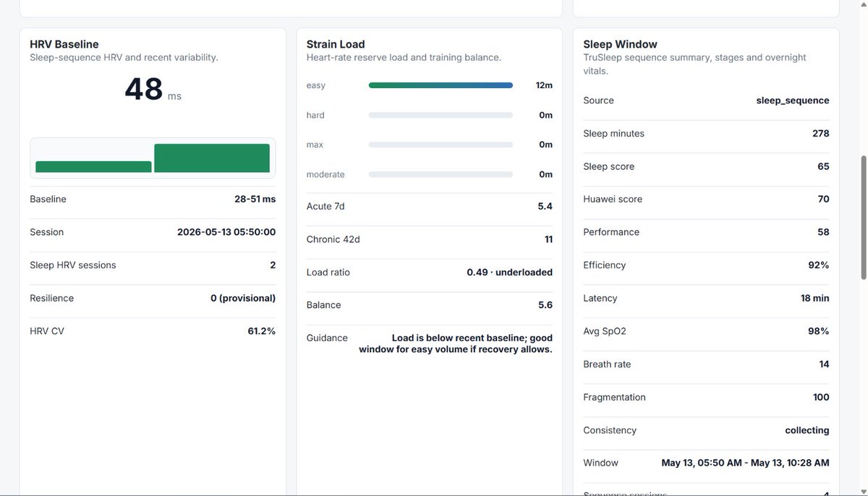Click the moderate strain progress bar

click(x=441, y=174)
